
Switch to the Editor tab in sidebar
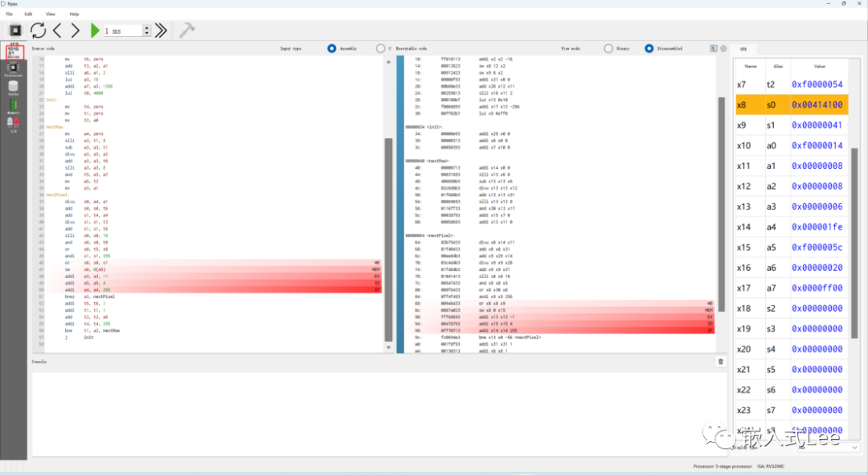(14, 52)
